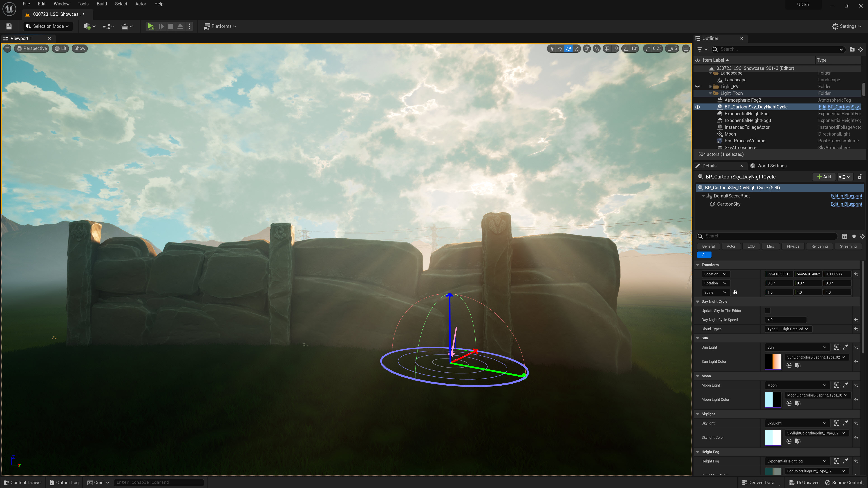Expand the Light_PV folder
This screenshot has width=868, height=488.
[710, 87]
